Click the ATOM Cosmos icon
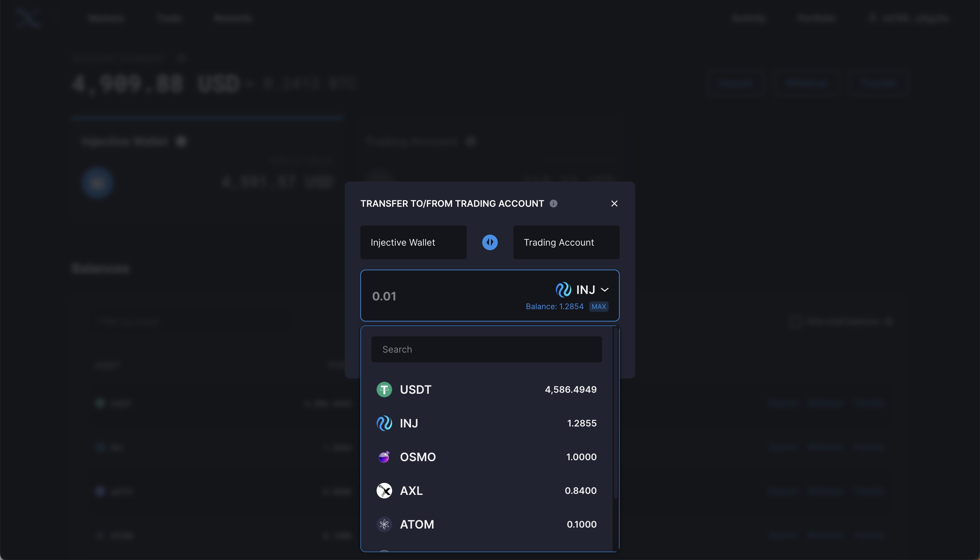This screenshot has width=980, height=560. (x=384, y=524)
